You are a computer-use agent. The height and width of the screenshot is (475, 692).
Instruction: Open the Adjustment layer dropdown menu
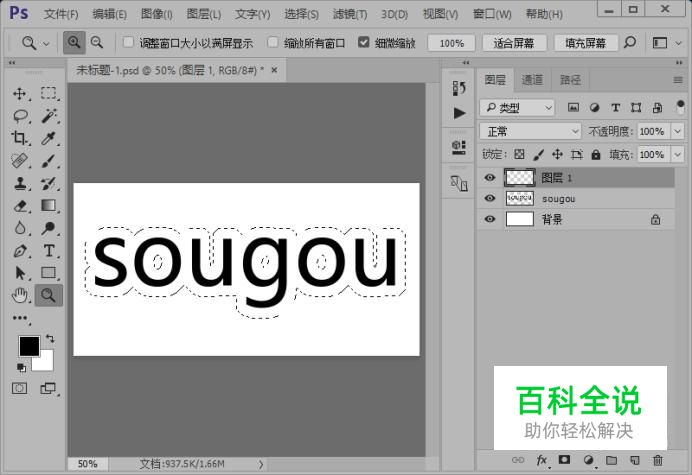588,460
